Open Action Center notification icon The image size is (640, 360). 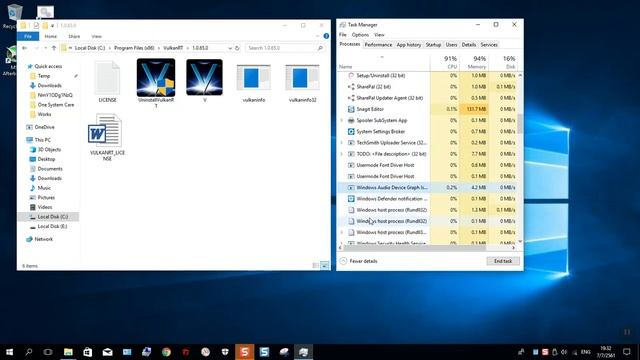coord(627,352)
